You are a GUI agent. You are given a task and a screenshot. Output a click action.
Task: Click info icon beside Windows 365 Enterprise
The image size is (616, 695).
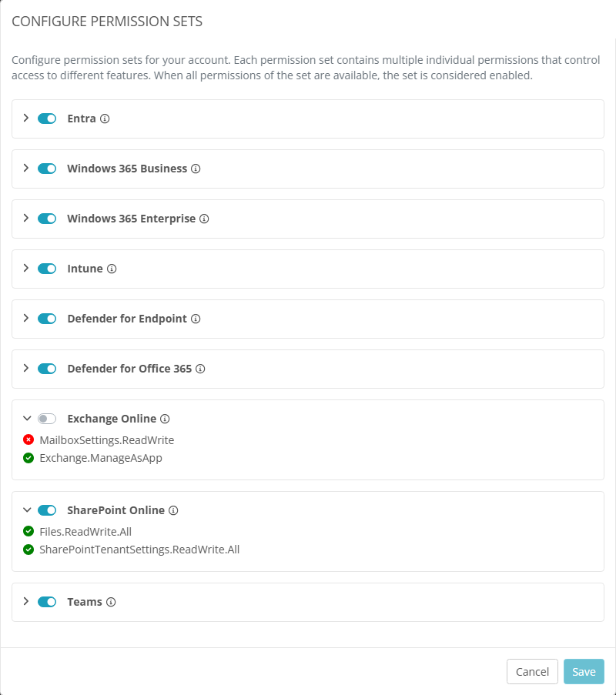[x=204, y=219]
